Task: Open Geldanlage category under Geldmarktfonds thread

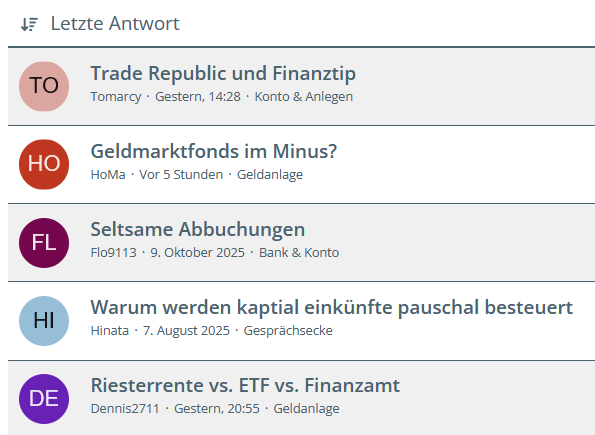Action: point(270,175)
